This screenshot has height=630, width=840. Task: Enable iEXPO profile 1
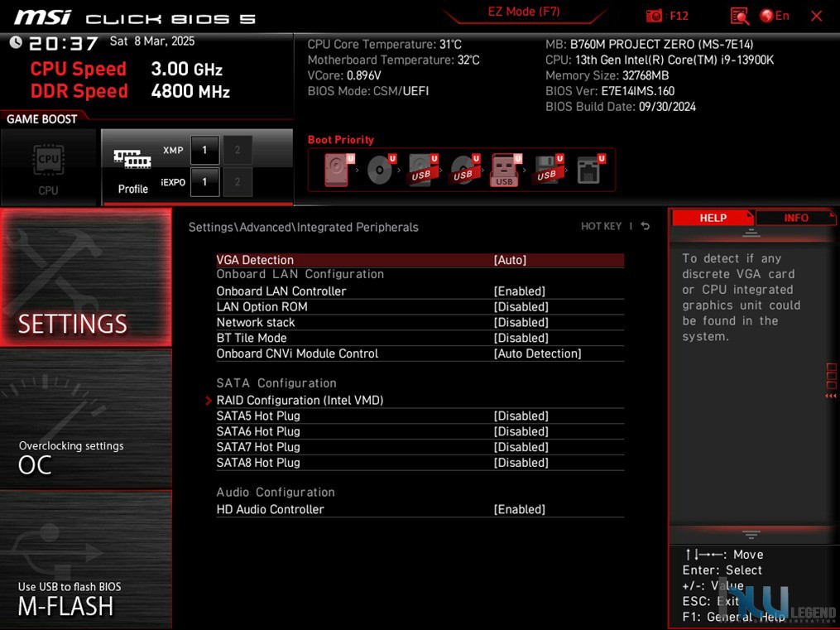[204, 182]
